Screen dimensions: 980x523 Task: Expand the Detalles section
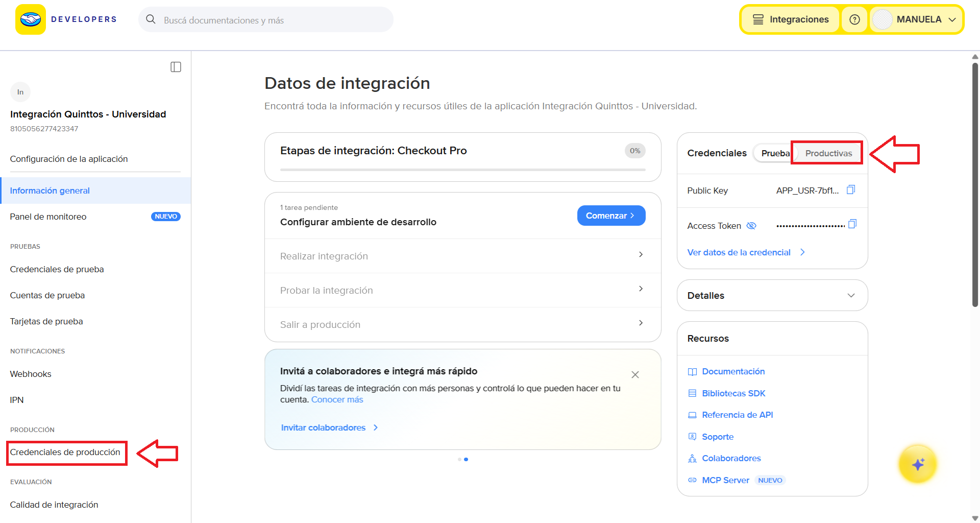tap(772, 295)
